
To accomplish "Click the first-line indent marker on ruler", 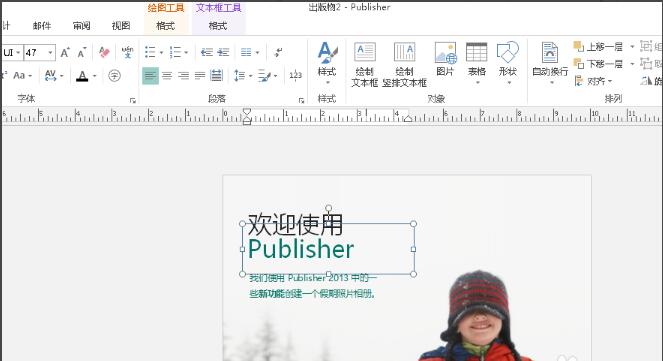I will pyautogui.click(x=247, y=112).
